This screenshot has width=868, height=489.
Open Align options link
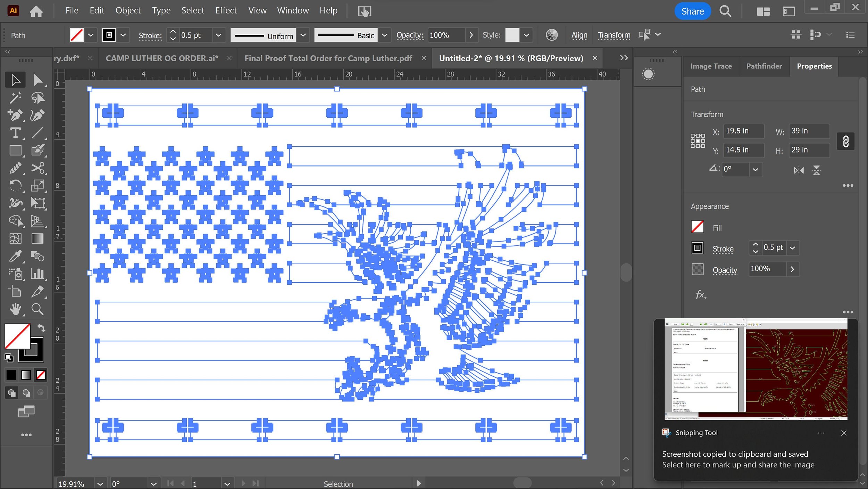pos(579,35)
